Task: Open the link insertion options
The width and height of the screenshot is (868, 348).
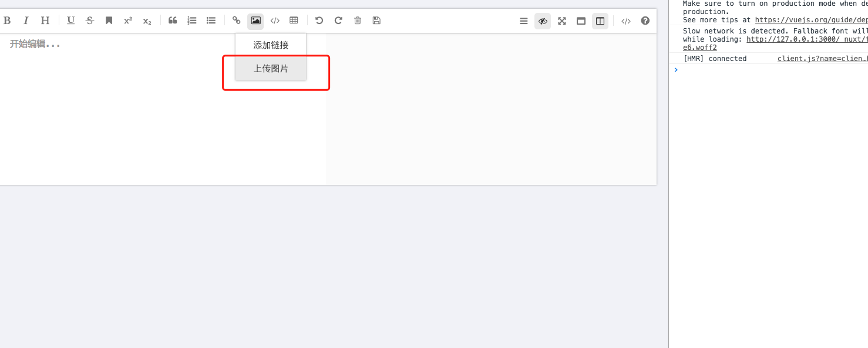Action: [x=236, y=20]
